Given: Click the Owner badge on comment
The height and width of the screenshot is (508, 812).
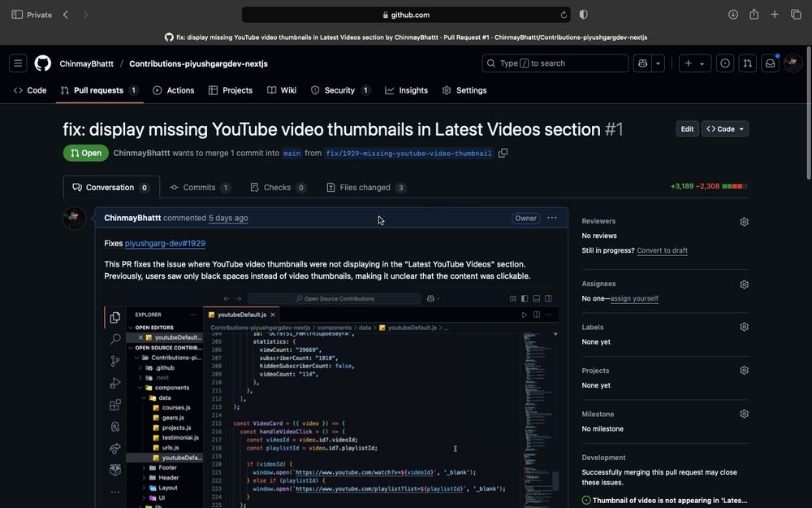Looking at the screenshot, I should pyautogui.click(x=525, y=218).
